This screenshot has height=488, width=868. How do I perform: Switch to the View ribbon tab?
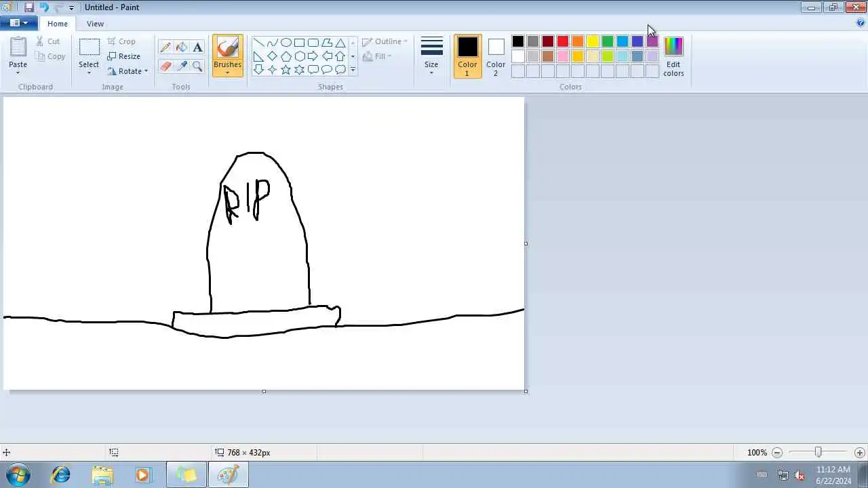[x=95, y=24]
